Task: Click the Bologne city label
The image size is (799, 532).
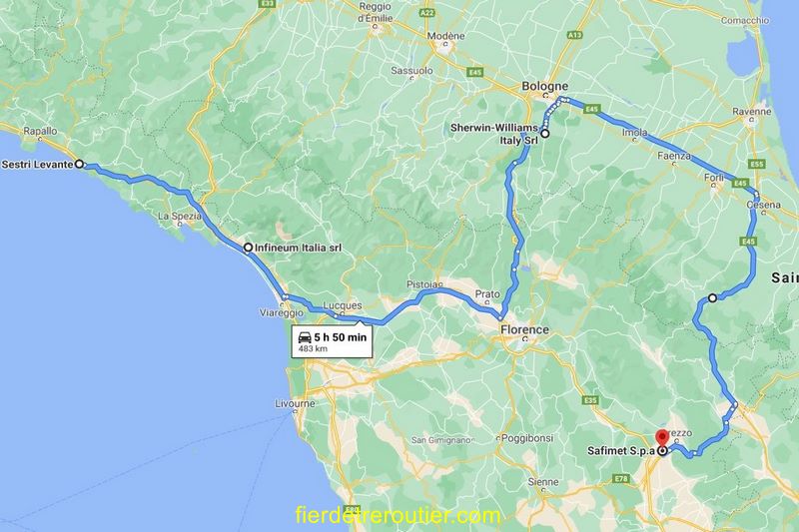Action: [544, 86]
